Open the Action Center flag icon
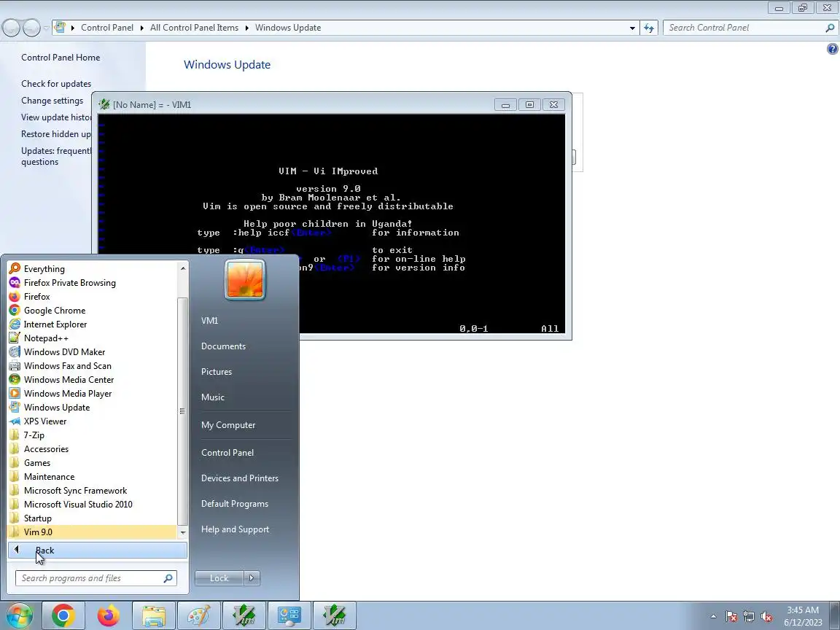The image size is (840, 630). [x=731, y=617]
